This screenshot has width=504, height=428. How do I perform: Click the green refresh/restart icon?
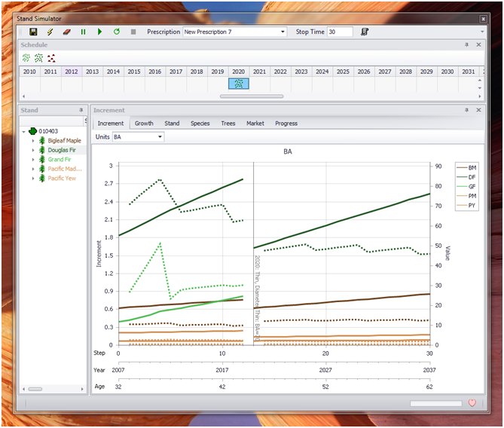[x=117, y=32]
